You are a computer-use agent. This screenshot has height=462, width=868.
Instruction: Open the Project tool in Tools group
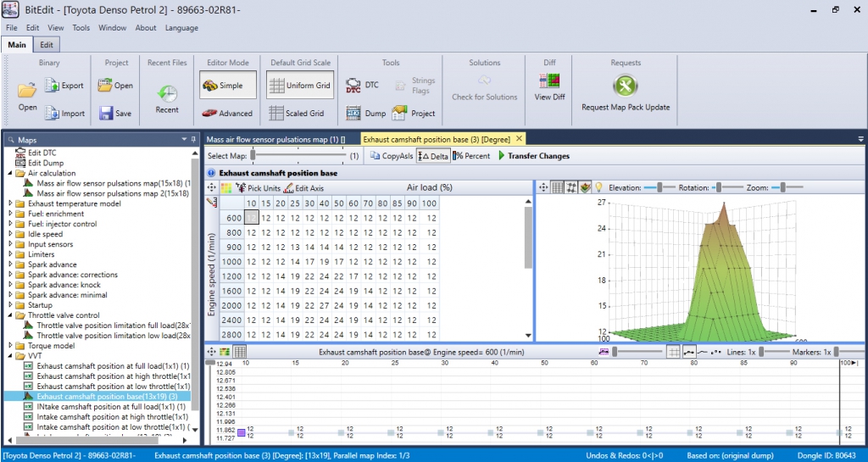(x=414, y=113)
